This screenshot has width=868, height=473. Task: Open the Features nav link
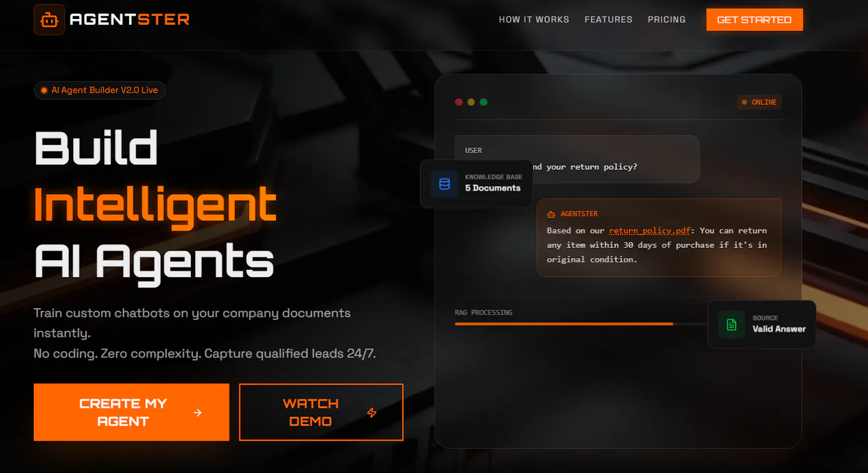(608, 20)
